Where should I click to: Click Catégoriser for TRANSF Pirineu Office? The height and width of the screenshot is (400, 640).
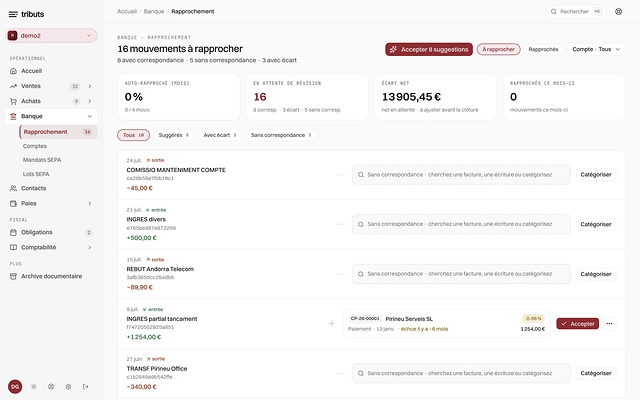pyautogui.click(x=596, y=373)
